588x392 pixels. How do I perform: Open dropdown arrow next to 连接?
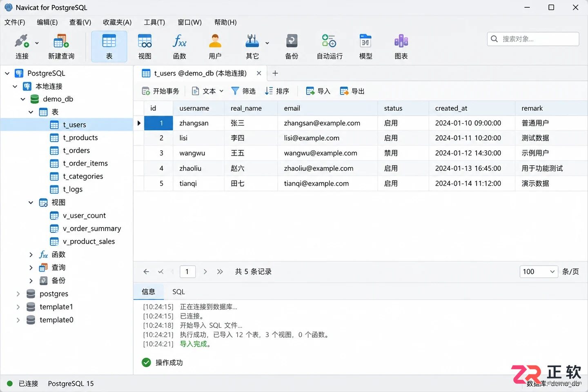point(37,43)
